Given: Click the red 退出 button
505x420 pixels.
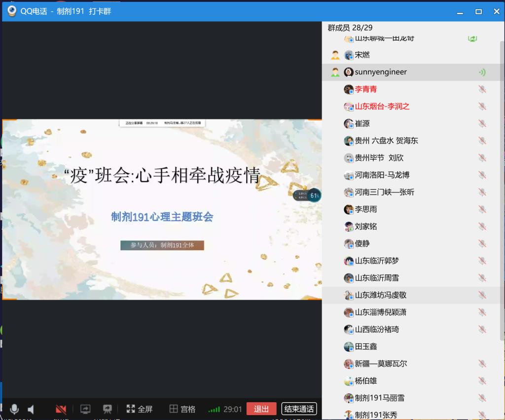Looking at the screenshot, I should pyautogui.click(x=261, y=409).
